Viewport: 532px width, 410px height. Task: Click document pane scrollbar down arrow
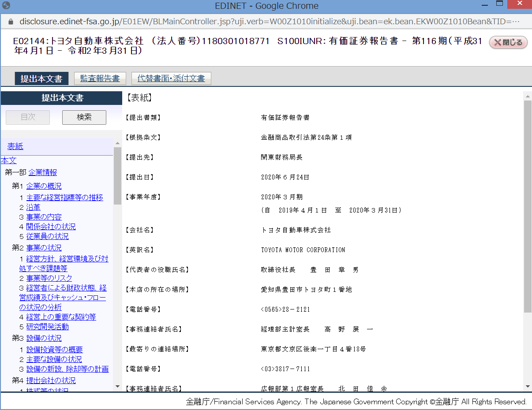528,386
